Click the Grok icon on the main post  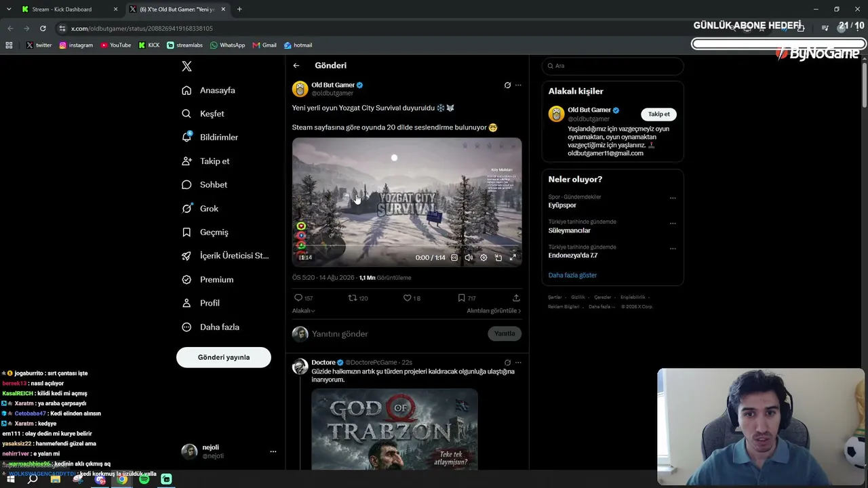[x=507, y=85]
